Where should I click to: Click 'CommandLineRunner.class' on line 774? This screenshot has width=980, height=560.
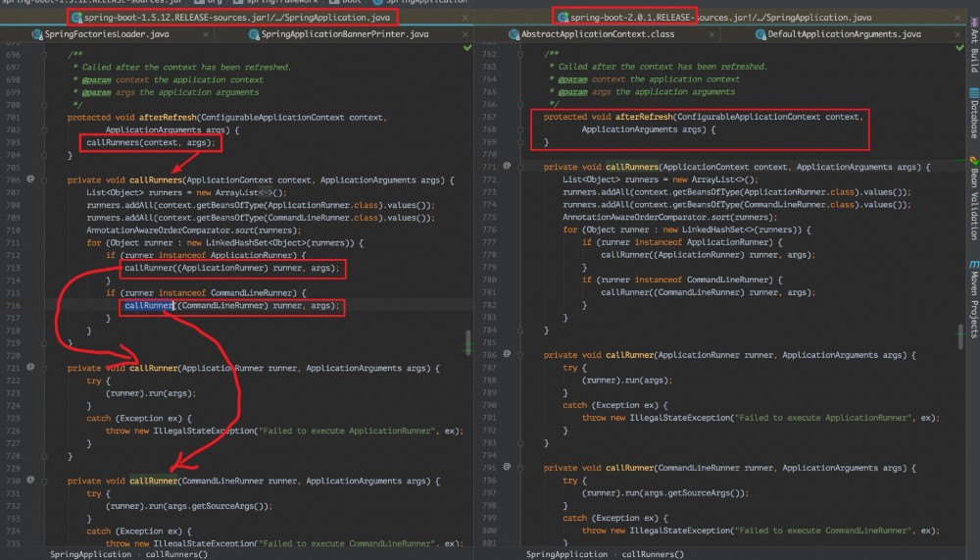(x=799, y=205)
